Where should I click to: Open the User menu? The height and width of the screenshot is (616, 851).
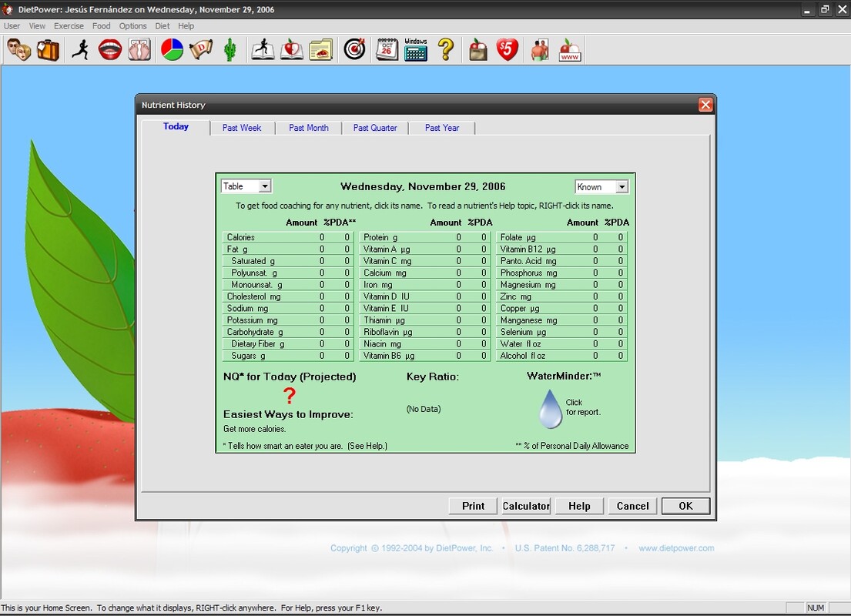pos(12,26)
